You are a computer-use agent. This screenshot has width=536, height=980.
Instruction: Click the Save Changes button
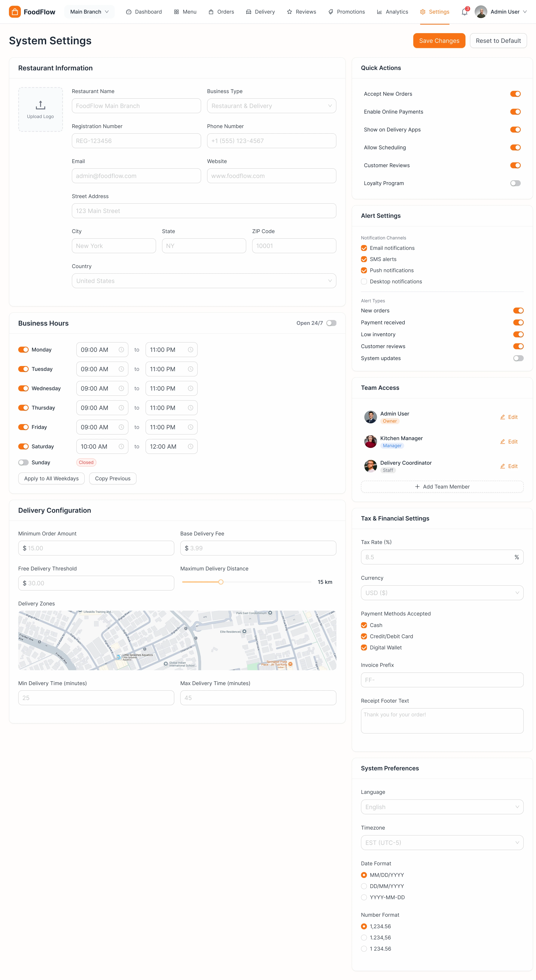(x=439, y=41)
